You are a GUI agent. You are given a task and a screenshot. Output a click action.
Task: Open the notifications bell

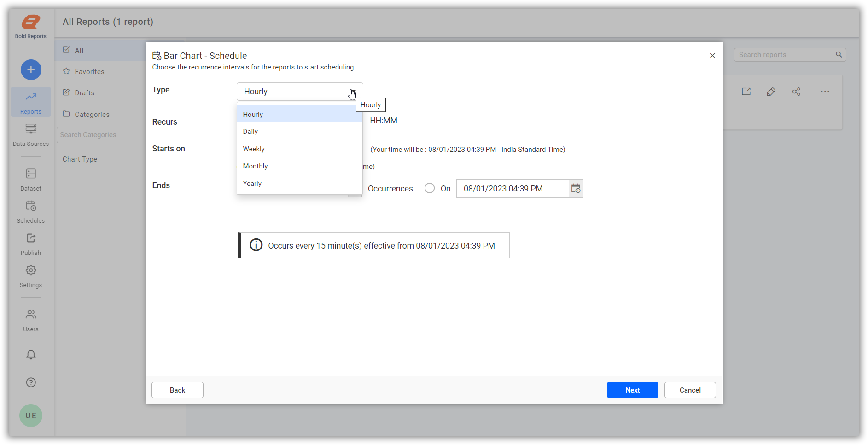pyautogui.click(x=30, y=354)
